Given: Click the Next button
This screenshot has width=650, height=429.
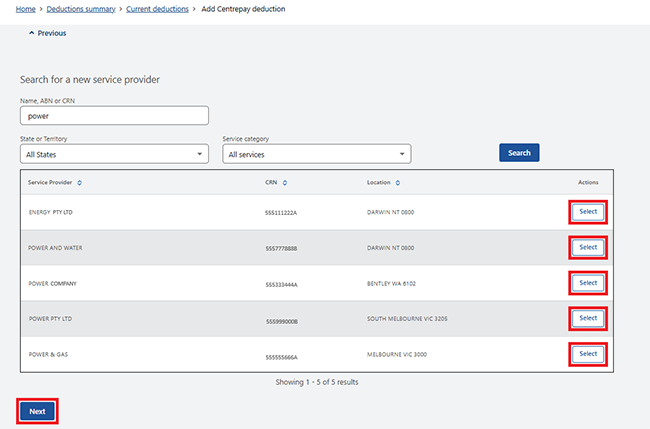Looking at the screenshot, I should pos(37,411).
